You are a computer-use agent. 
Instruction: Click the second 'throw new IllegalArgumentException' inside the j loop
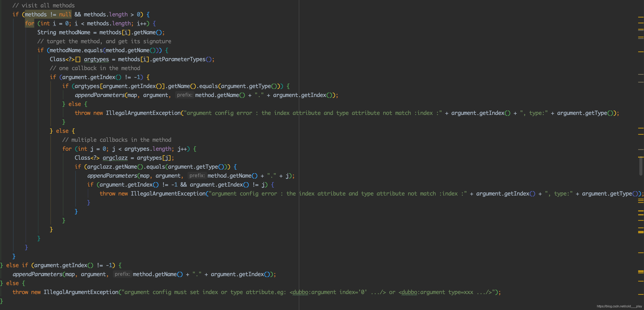coord(153,194)
